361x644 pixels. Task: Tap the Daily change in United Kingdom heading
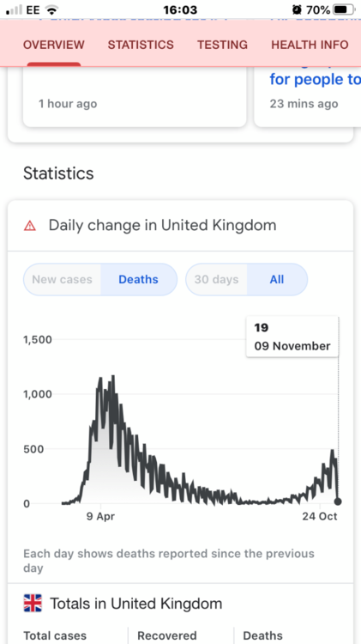[162, 226]
